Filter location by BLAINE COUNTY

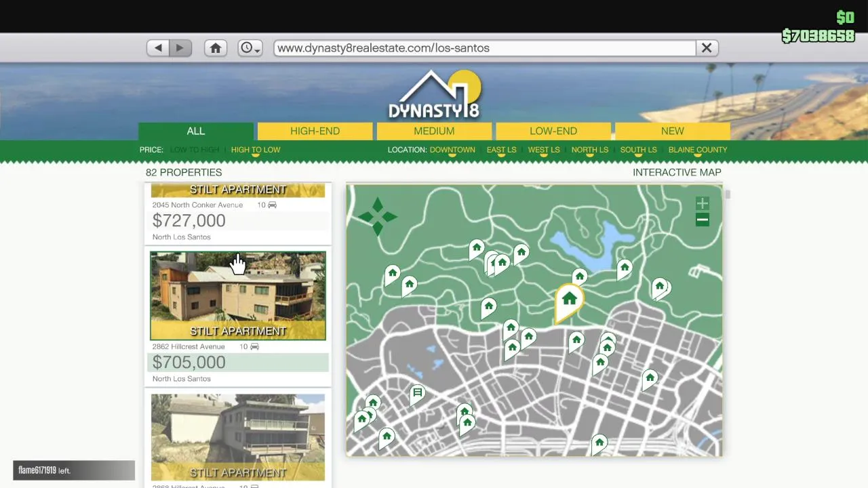(698, 150)
